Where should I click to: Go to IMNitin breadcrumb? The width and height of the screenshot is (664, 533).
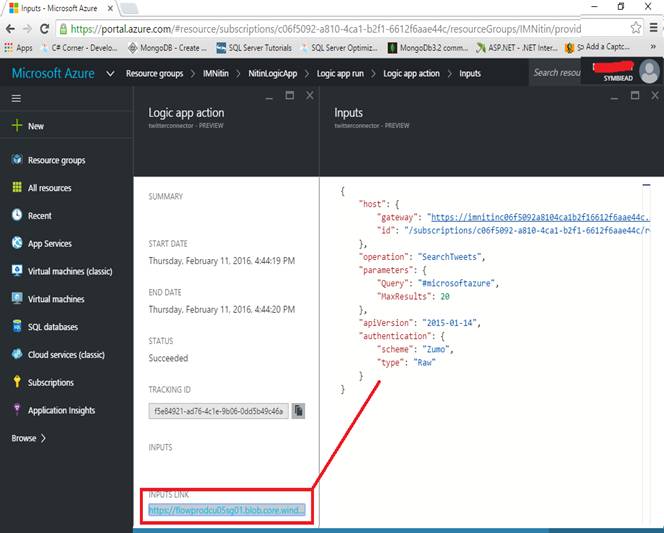pos(216,74)
